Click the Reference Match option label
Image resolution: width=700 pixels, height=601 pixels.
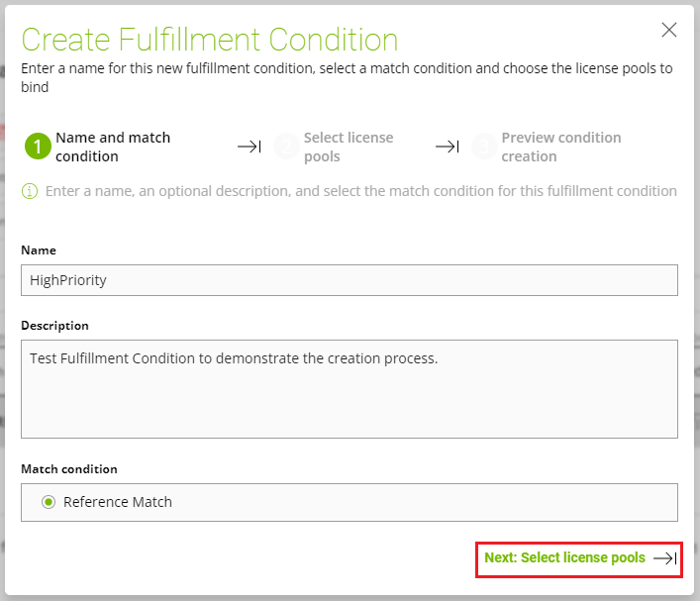118,502
